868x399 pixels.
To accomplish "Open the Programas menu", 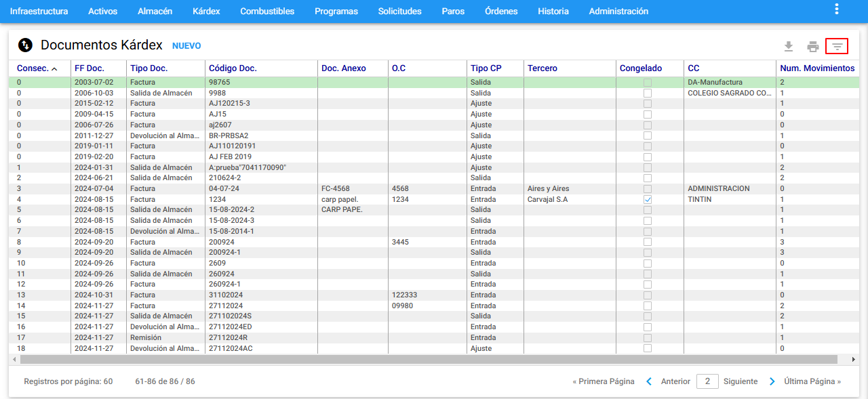I will tap(336, 12).
